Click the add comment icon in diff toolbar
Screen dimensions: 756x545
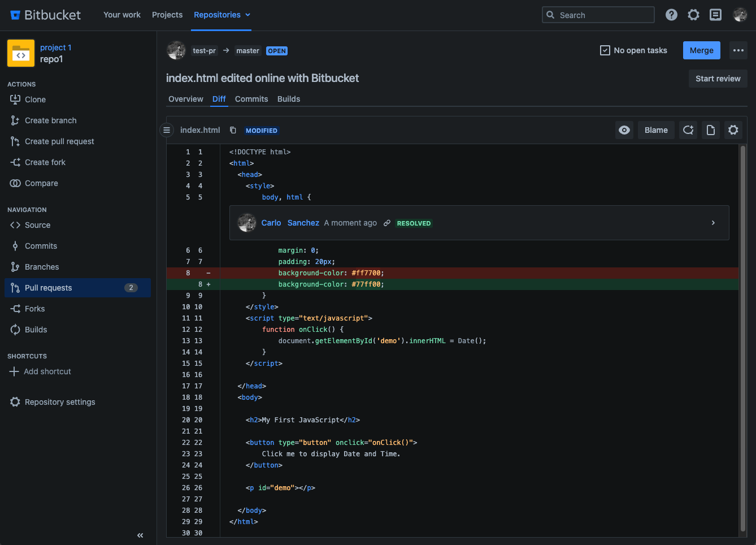(x=688, y=130)
